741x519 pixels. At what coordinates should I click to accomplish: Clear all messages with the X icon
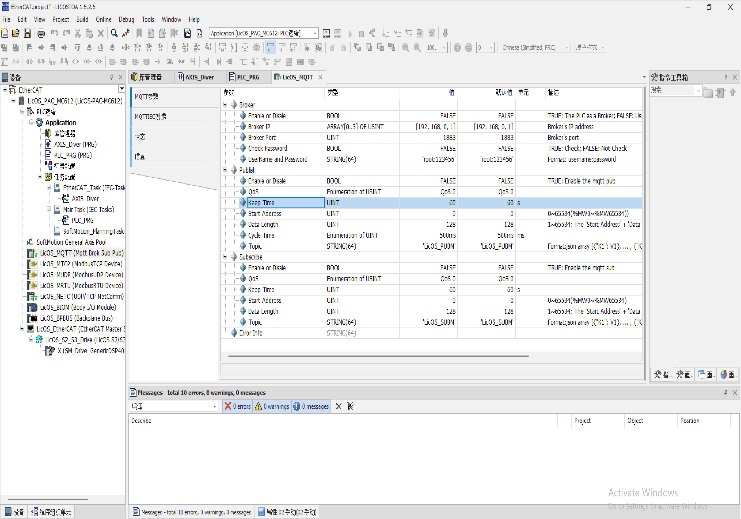point(338,406)
